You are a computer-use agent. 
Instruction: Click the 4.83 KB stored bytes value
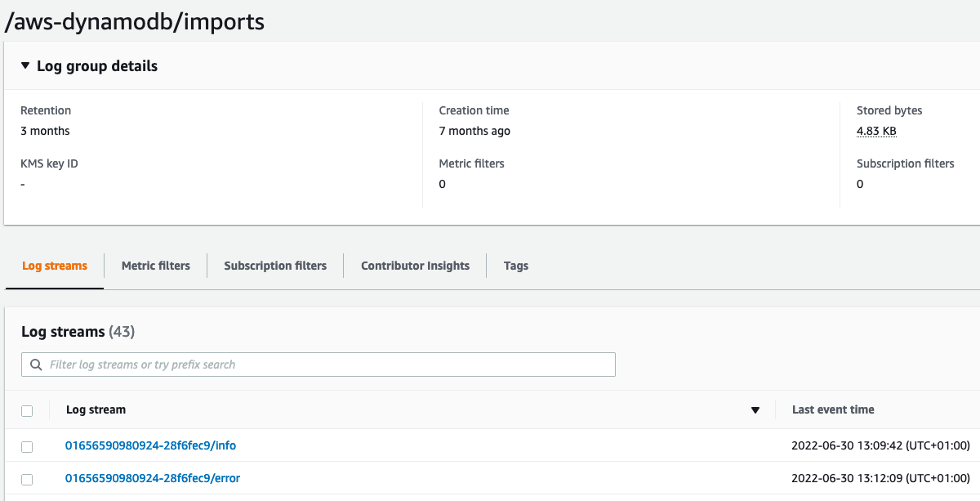tap(876, 131)
